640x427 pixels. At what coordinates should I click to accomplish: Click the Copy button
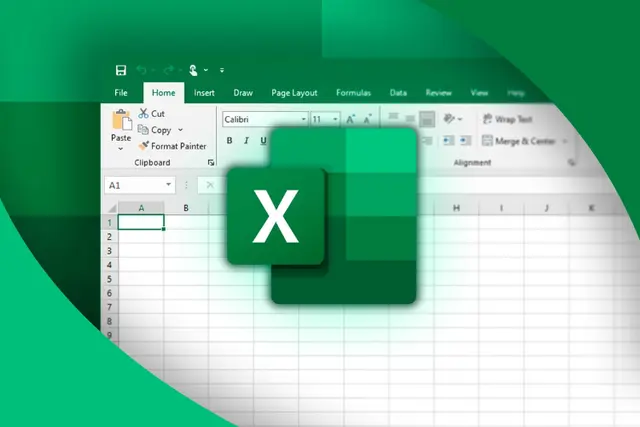coord(155,130)
